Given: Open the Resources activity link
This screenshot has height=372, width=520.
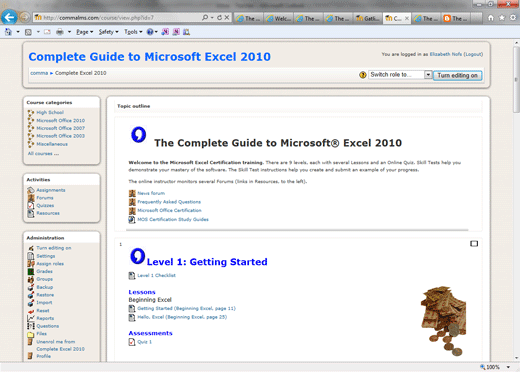Looking at the screenshot, I should [x=48, y=213].
